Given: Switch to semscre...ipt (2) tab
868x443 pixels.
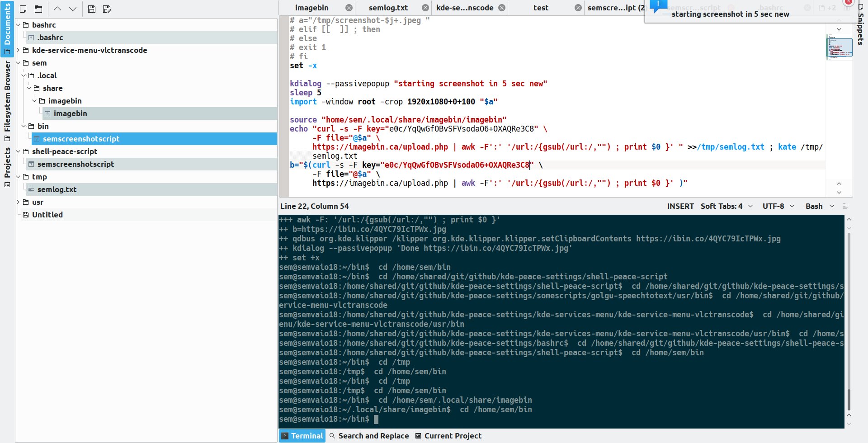Looking at the screenshot, I should [x=615, y=8].
